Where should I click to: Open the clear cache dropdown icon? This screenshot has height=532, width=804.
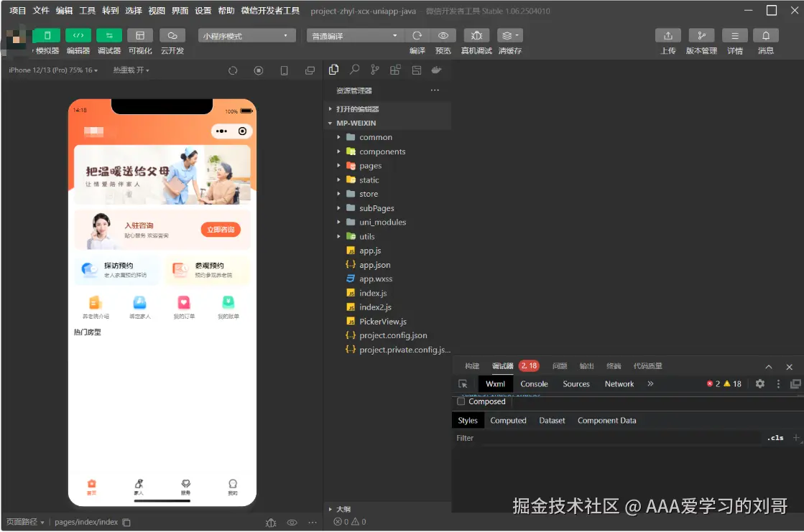pos(509,35)
